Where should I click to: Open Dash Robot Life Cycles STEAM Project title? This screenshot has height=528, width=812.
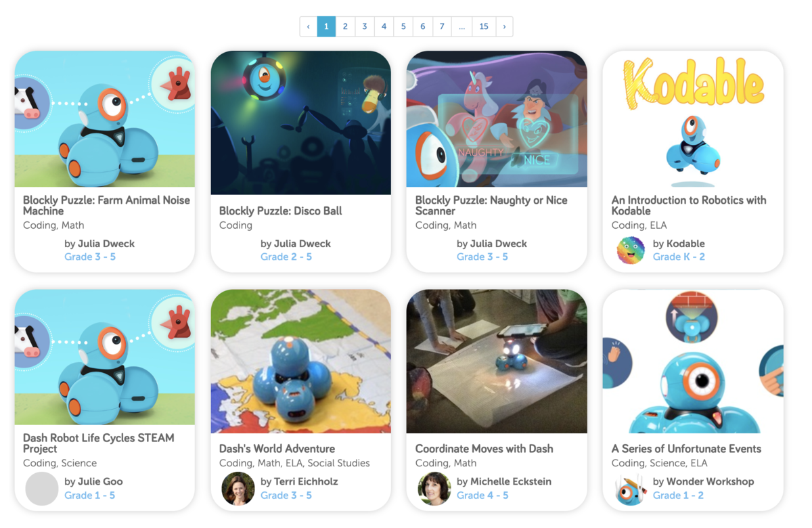(99, 443)
